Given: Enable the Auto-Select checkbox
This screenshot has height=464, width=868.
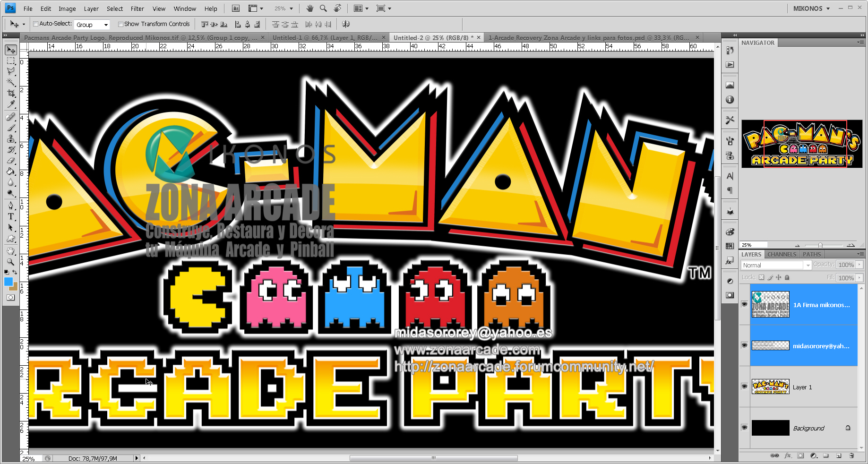Looking at the screenshot, I should 35,24.
